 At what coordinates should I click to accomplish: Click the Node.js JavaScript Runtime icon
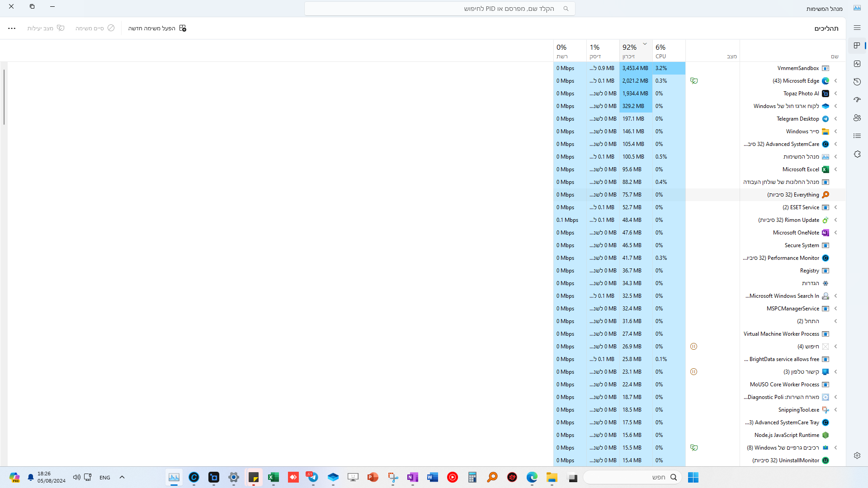click(826, 435)
